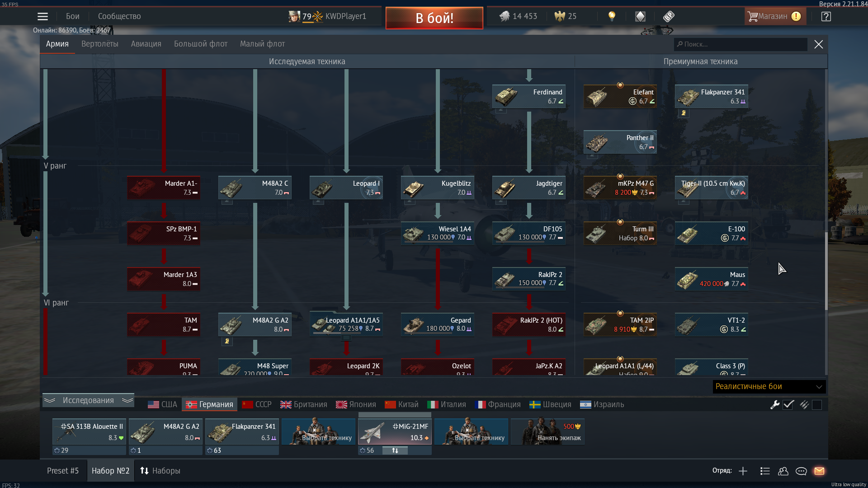The height and width of the screenshot is (488, 868).
Task: Select the Набор №2 lineup
Action: (x=111, y=471)
